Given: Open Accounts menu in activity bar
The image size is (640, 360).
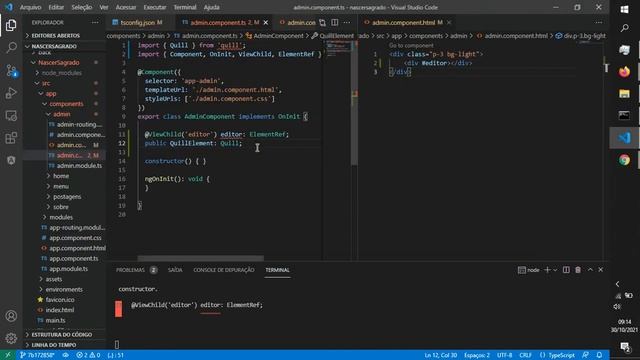Looking at the screenshot, I should 11,316.
